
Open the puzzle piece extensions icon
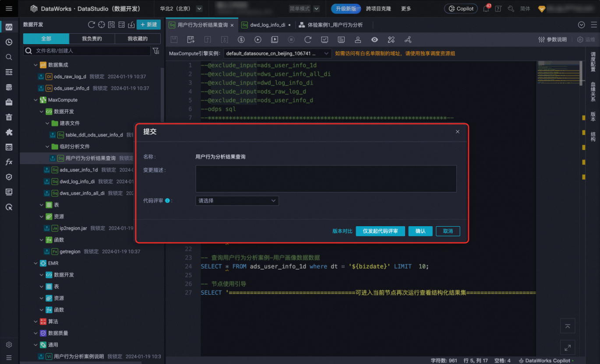tap(9, 132)
